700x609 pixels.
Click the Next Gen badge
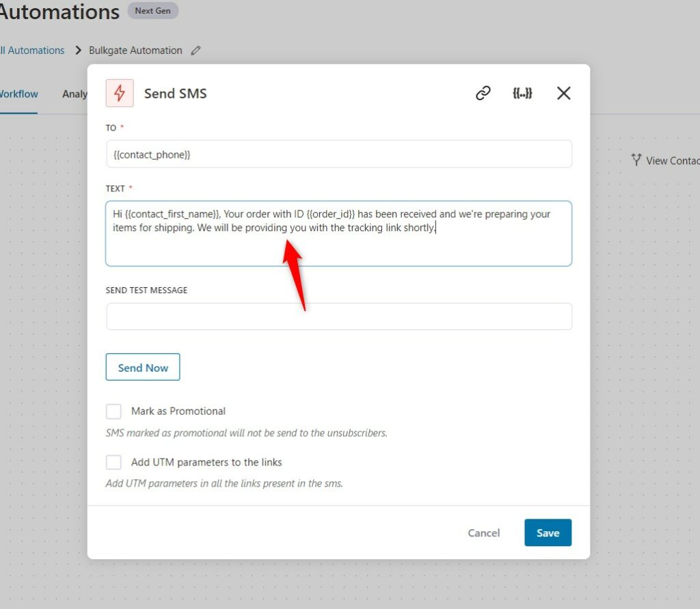pos(152,11)
